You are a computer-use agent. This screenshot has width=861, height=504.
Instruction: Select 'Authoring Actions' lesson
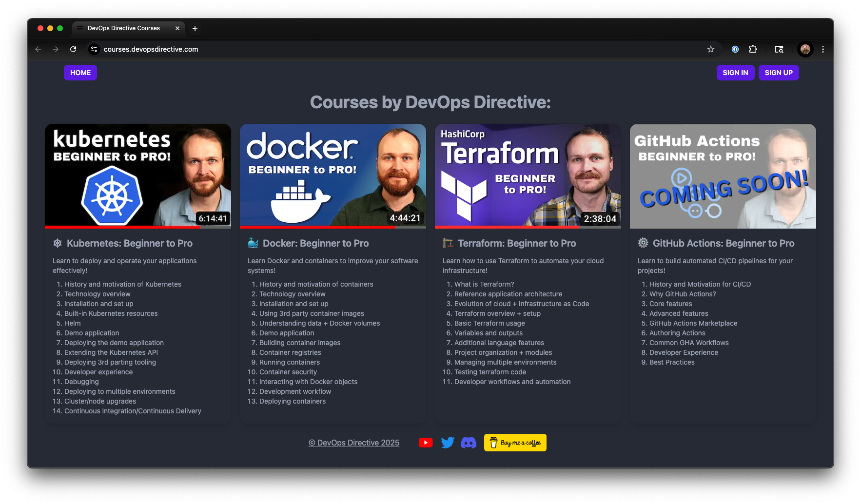(x=677, y=333)
